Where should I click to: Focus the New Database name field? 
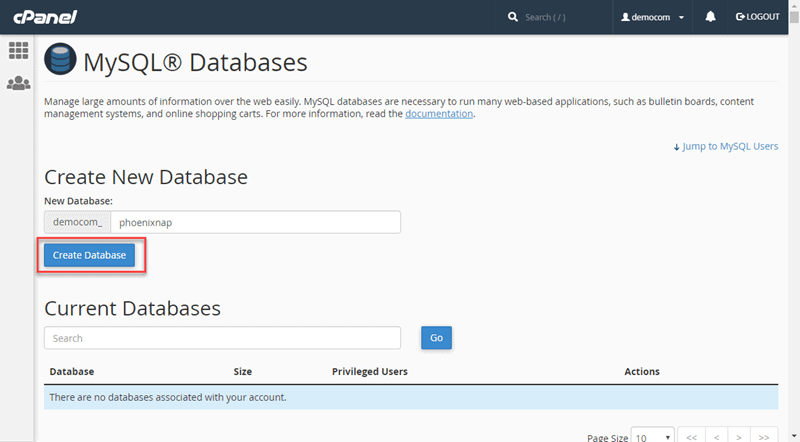tap(256, 222)
